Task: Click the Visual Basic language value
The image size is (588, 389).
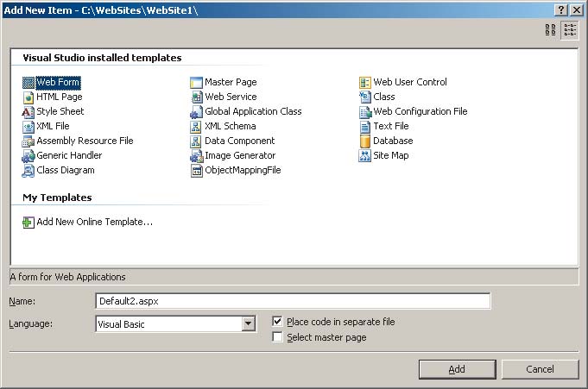Action: 121,324
